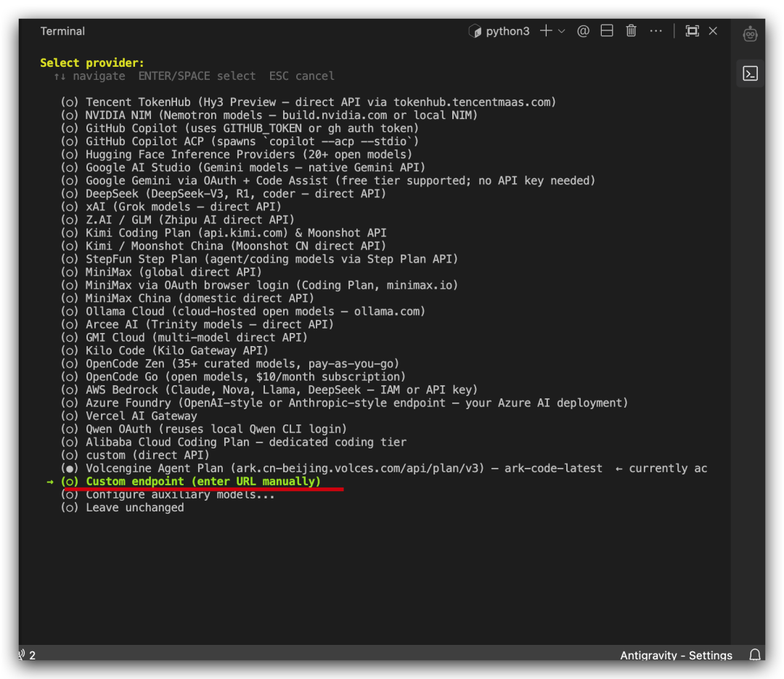Select Kilo Code gateway option
Viewport: 784px width, 679px height.
(x=165, y=350)
